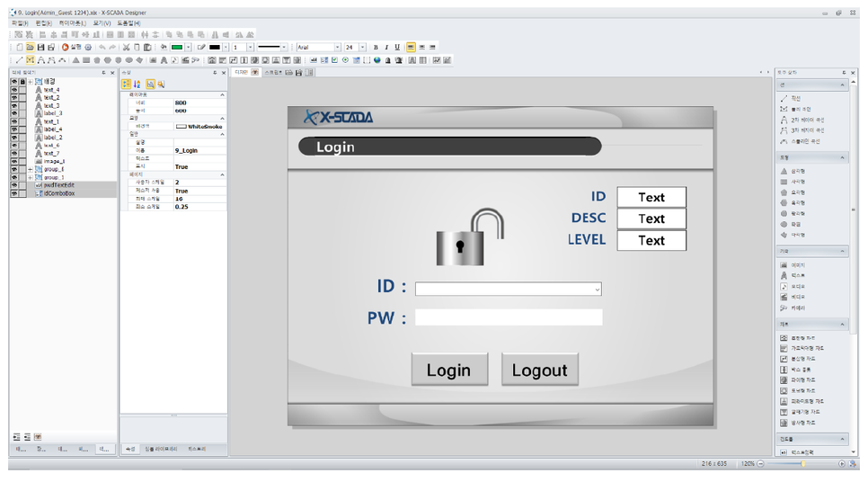Select the Underline formatting icon
The image size is (868, 482).
coord(397,47)
